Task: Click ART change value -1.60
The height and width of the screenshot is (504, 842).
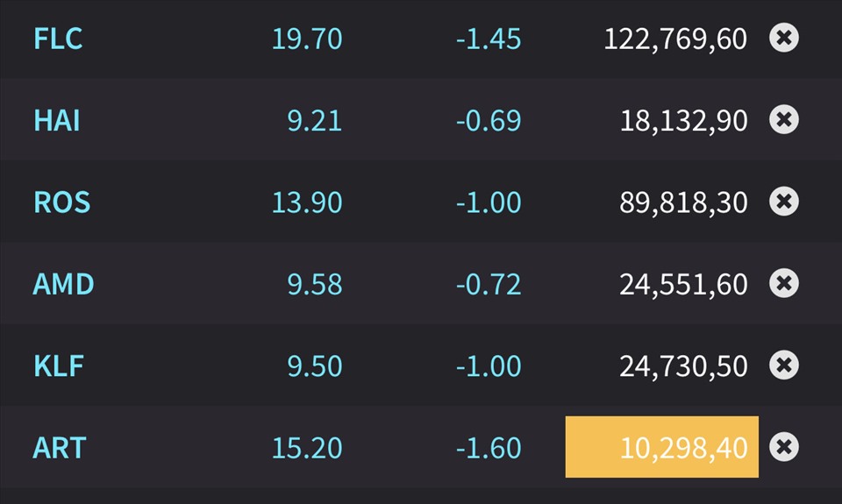Action: click(x=489, y=448)
